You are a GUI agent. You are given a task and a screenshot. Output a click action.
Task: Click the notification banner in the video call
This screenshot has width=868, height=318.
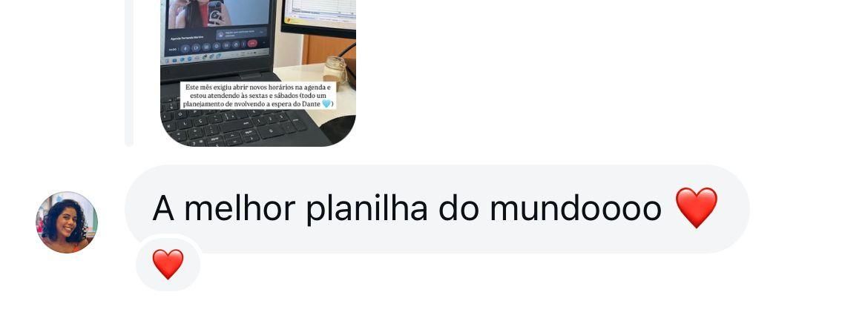coord(241,34)
